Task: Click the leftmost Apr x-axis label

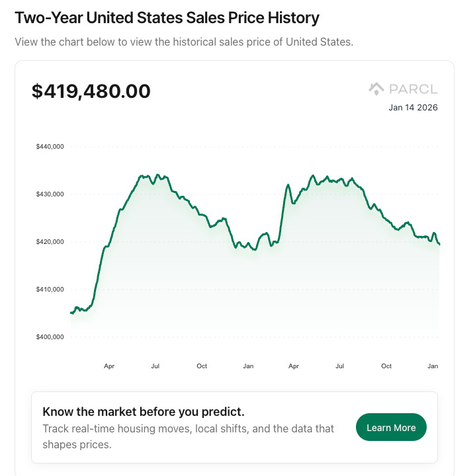Action: 109,366
